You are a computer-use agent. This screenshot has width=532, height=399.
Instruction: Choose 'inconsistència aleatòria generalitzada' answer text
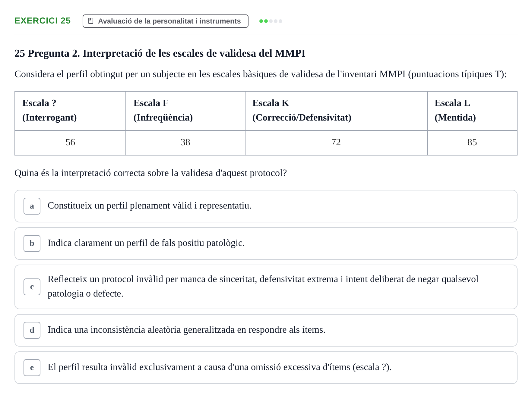186,330
